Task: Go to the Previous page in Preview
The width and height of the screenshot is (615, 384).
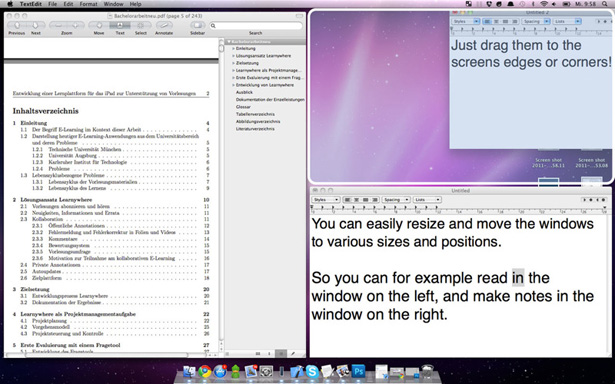Action: [x=16, y=25]
